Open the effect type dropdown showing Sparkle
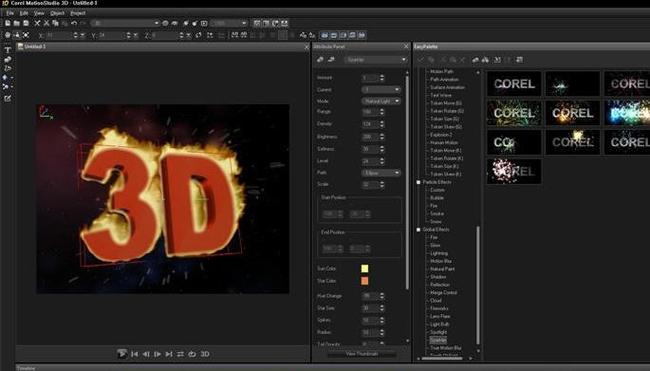 pyautogui.click(x=375, y=60)
